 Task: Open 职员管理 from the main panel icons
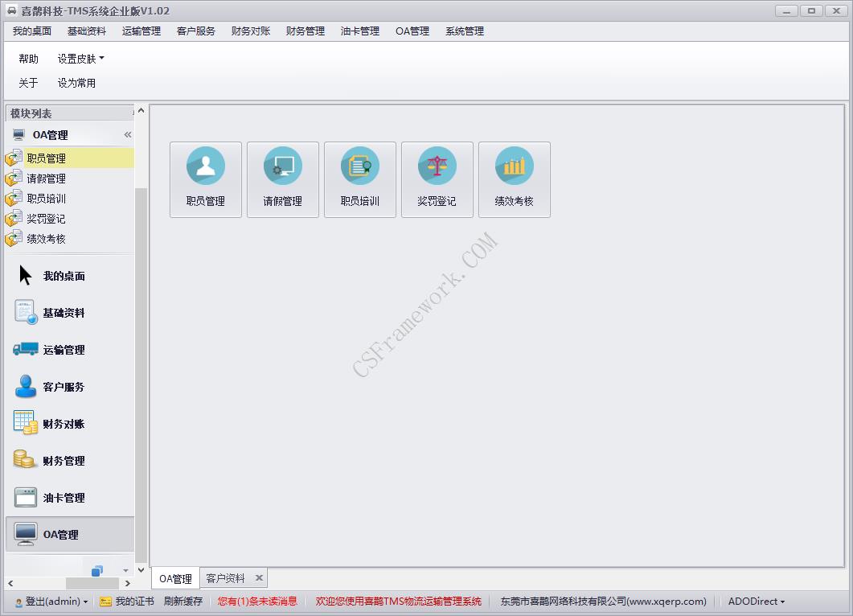205,179
